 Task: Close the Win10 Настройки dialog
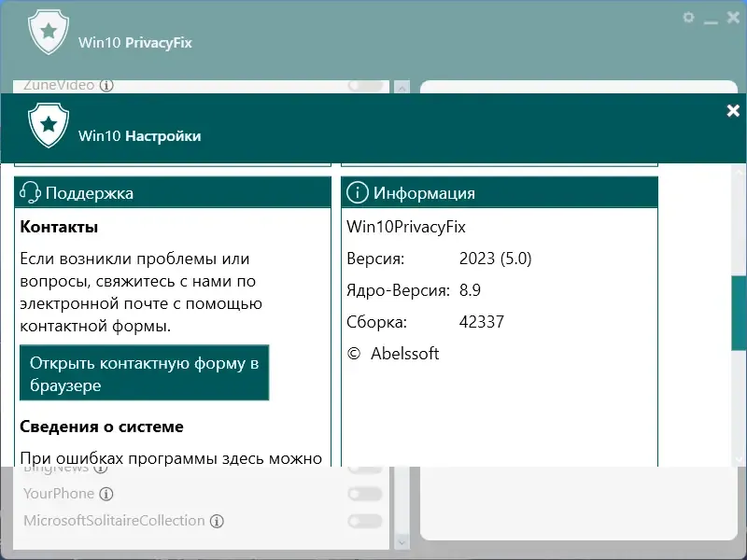[733, 110]
